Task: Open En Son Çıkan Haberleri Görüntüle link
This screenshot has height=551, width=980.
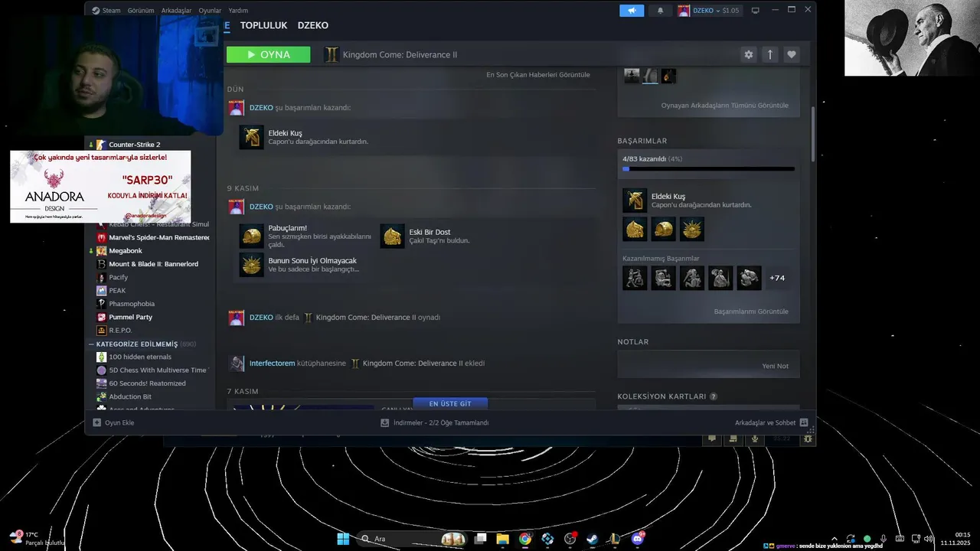Action: pyautogui.click(x=538, y=75)
